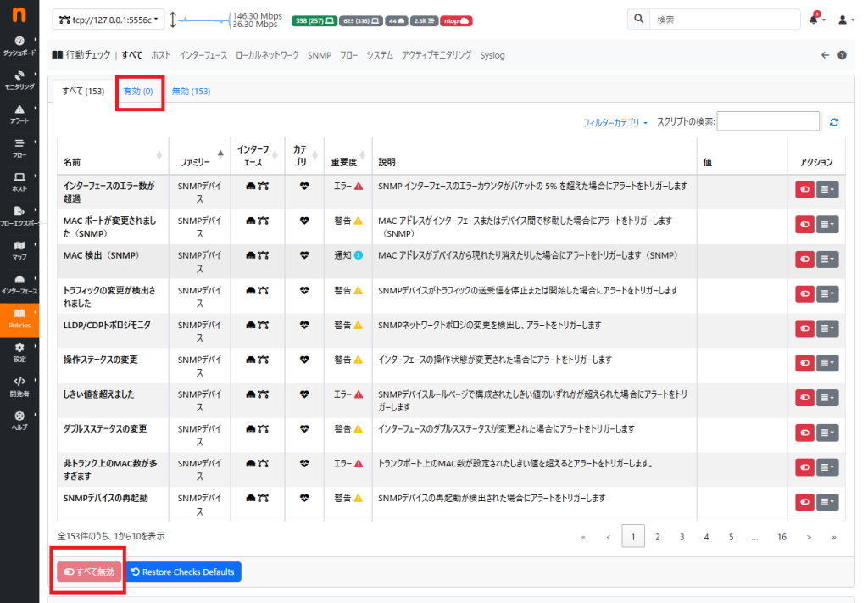
Task: Open the フィルターカテゴリ dropdown
Action: coord(615,123)
